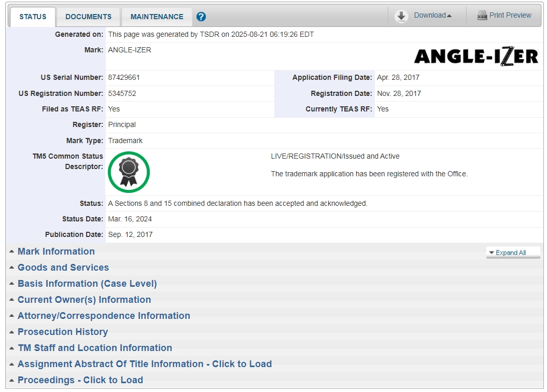Expand the Mark Information section
The width and height of the screenshot is (547, 392).
56,251
